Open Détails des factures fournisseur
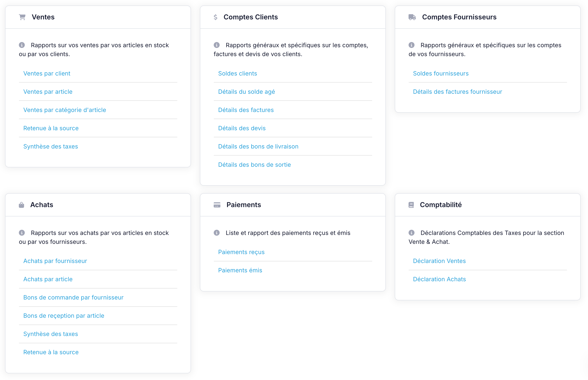This screenshot has height=380, width=588. click(x=458, y=91)
